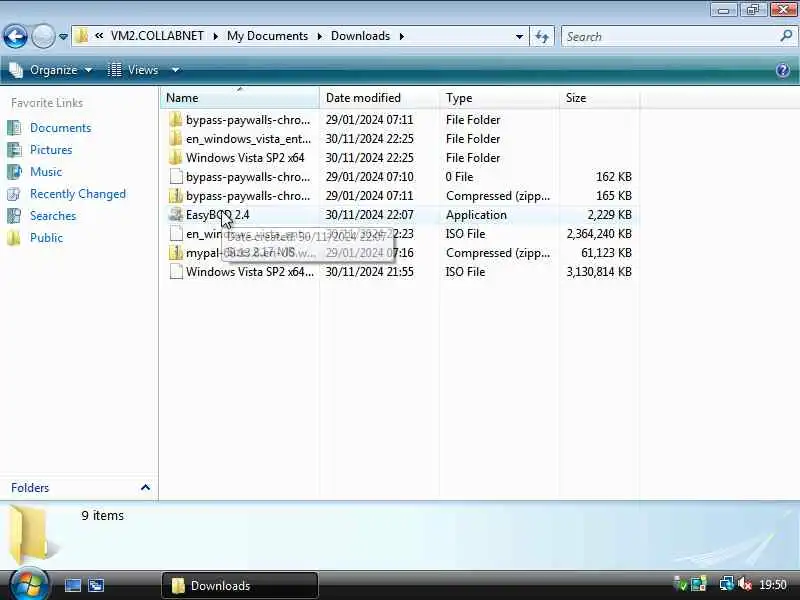Image resolution: width=800 pixels, height=600 pixels.
Task: Open Searches in Favorite Links
Action: tap(53, 216)
